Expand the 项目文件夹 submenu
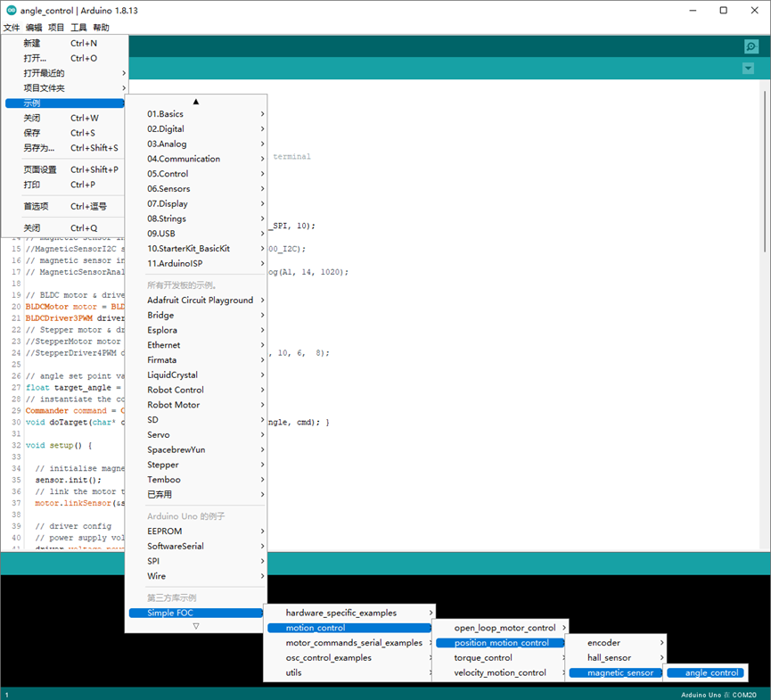771x700 pixels. (x=64, y=88)
